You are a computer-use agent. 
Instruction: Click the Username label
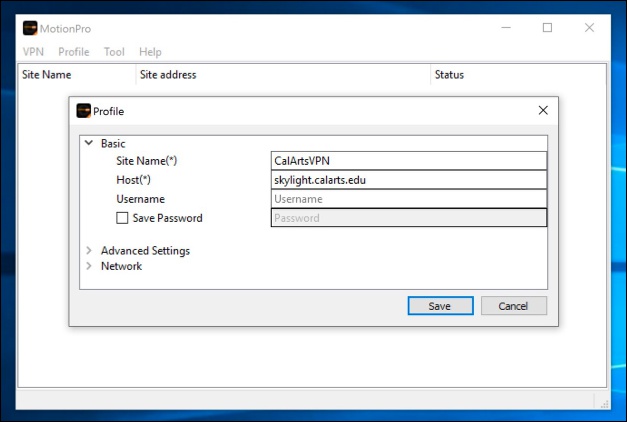[140, 199]
